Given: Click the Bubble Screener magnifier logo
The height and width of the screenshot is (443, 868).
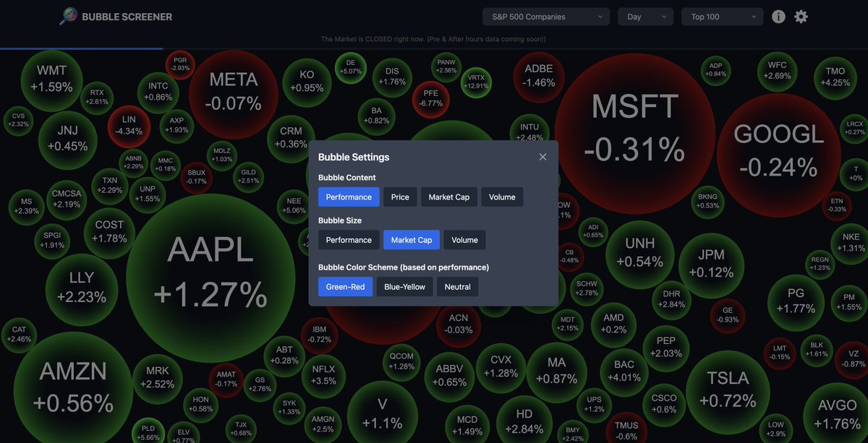Looking at the screenshot, I should [x=69, y=16].
